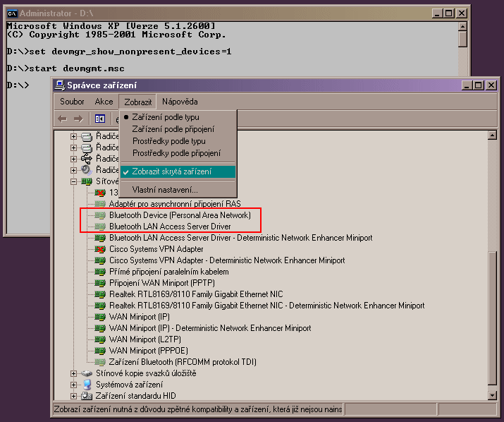Viewport: 504px width, 422px height.
Task: Open the Akce menu
Action: [104, 102]
